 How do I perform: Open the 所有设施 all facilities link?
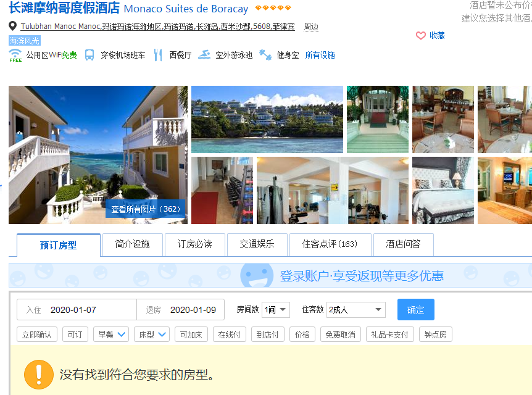coord(320,55)
